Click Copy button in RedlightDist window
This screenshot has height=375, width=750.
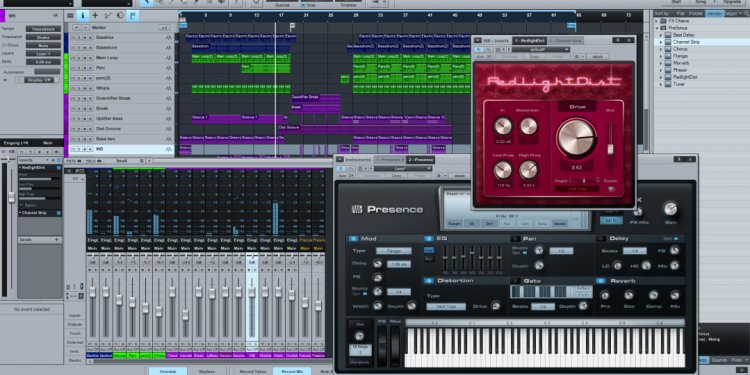[x=534, y=56]
